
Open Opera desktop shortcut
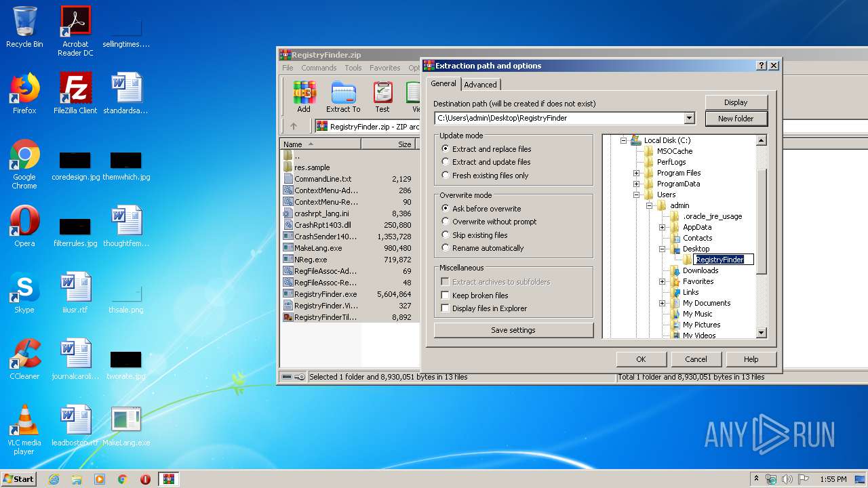click(x=24, y=226)
